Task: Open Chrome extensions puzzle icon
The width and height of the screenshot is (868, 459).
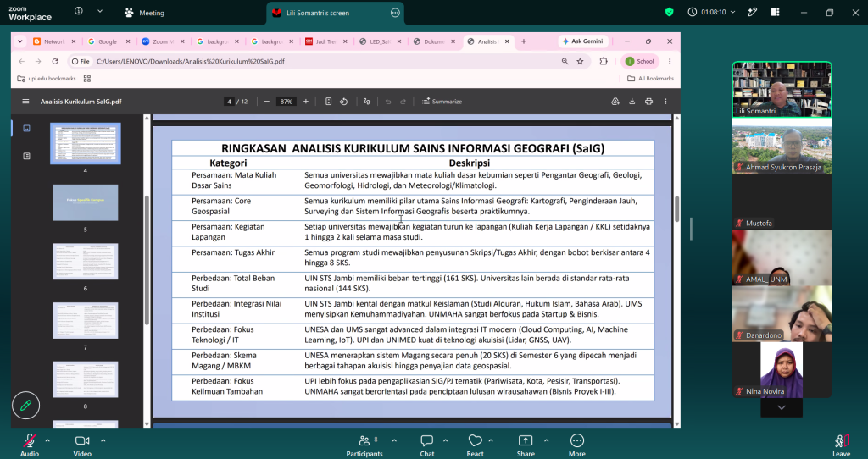Action: (x=604, y=61)
